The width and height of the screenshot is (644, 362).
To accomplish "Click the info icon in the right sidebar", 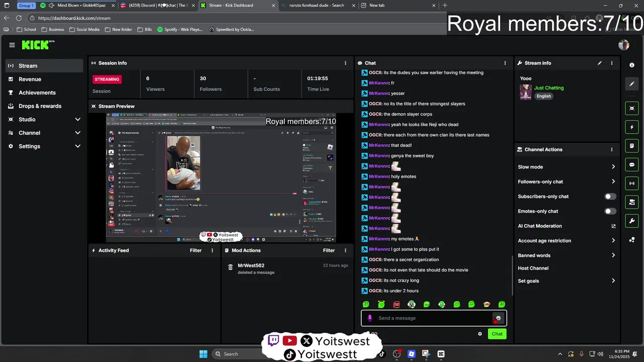I will [x=632, y=65].
